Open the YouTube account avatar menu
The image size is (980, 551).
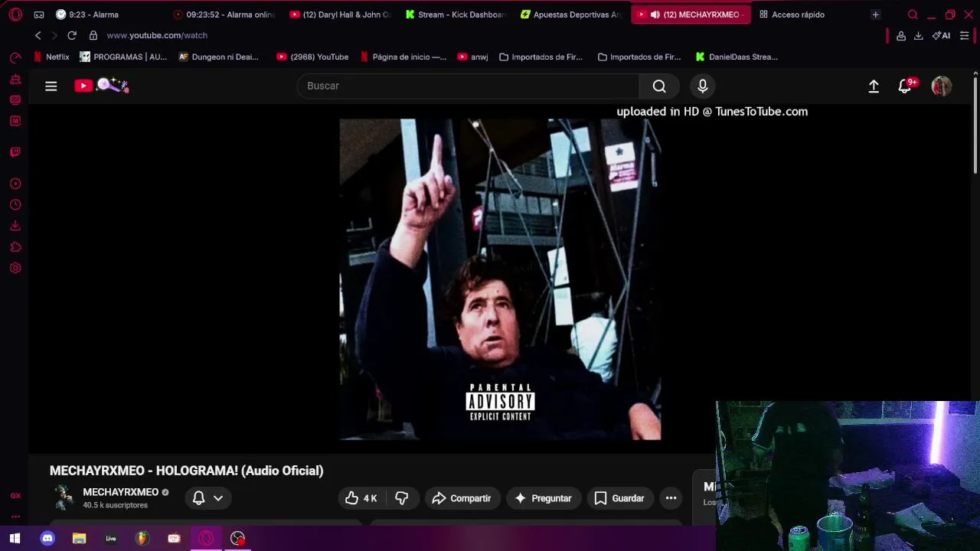click(941, 86)
